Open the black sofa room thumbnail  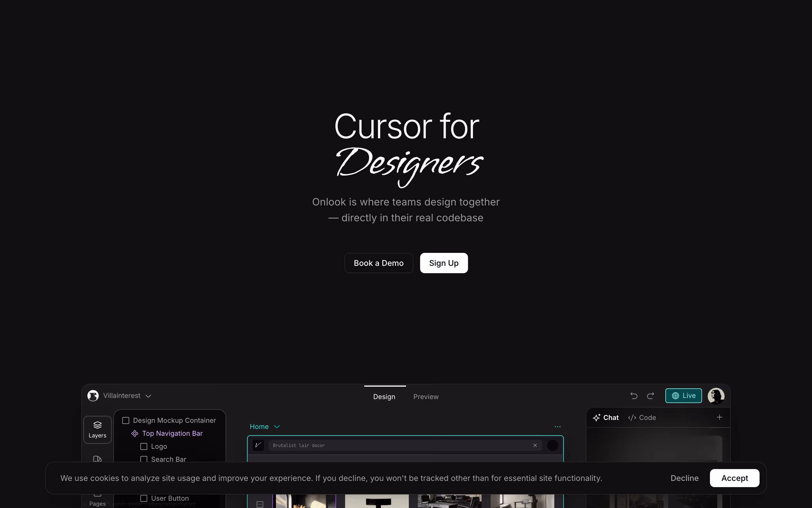pyautogui.click(x=450, y=501)
